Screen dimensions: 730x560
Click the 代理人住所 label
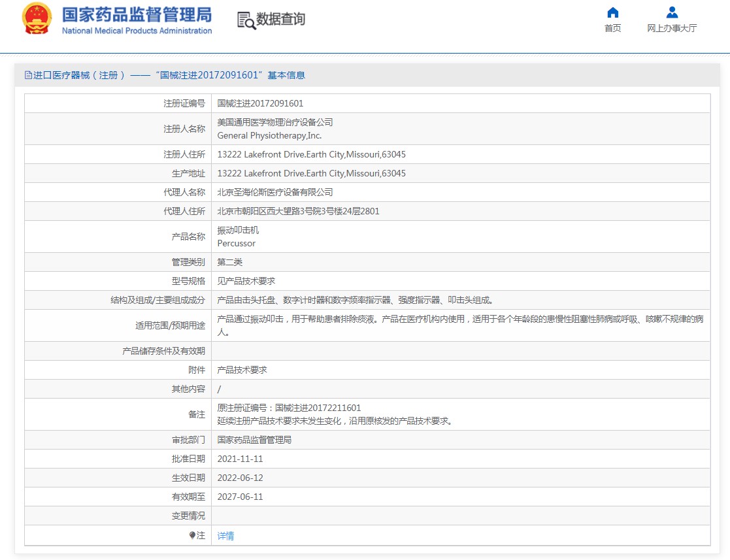tap(184, 211)
